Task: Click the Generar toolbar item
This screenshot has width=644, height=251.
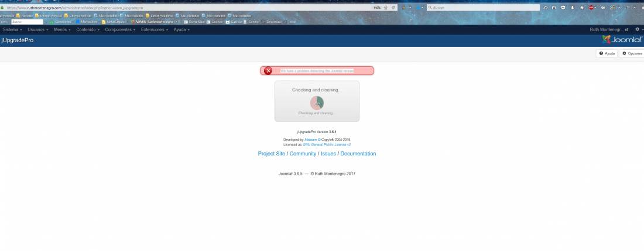Action: pos(251,21)
